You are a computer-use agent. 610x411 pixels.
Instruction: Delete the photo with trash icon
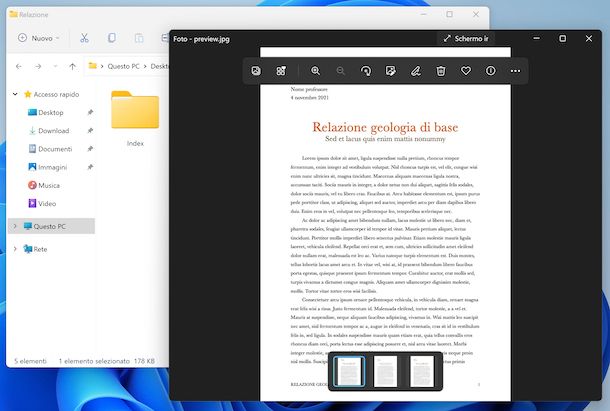441,71
